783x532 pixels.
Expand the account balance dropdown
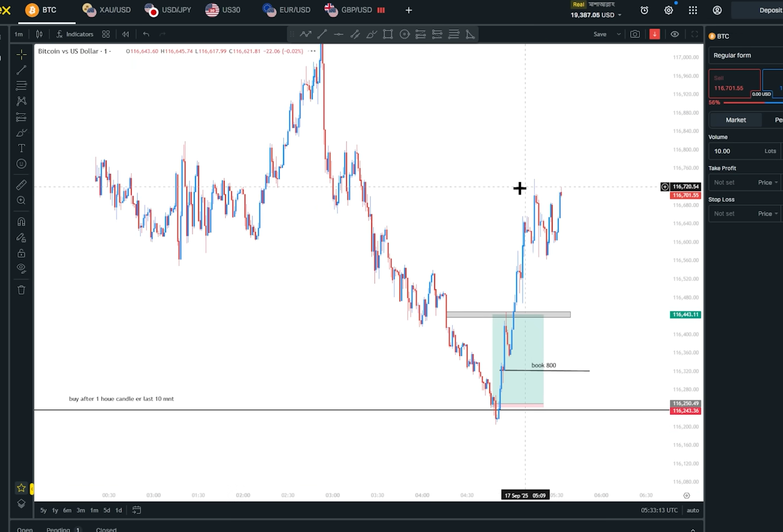click(x=619, y=15)
